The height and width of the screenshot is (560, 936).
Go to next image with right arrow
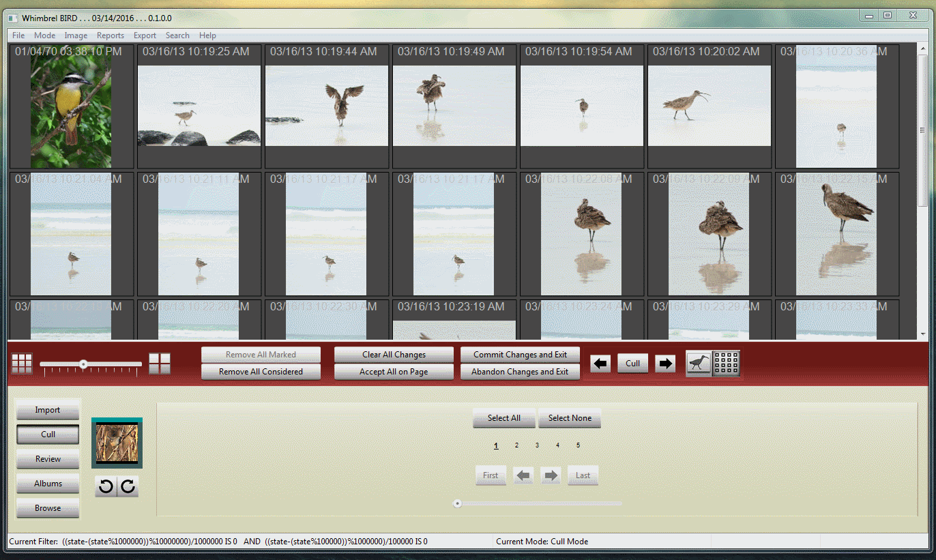(x=665, y=364)
